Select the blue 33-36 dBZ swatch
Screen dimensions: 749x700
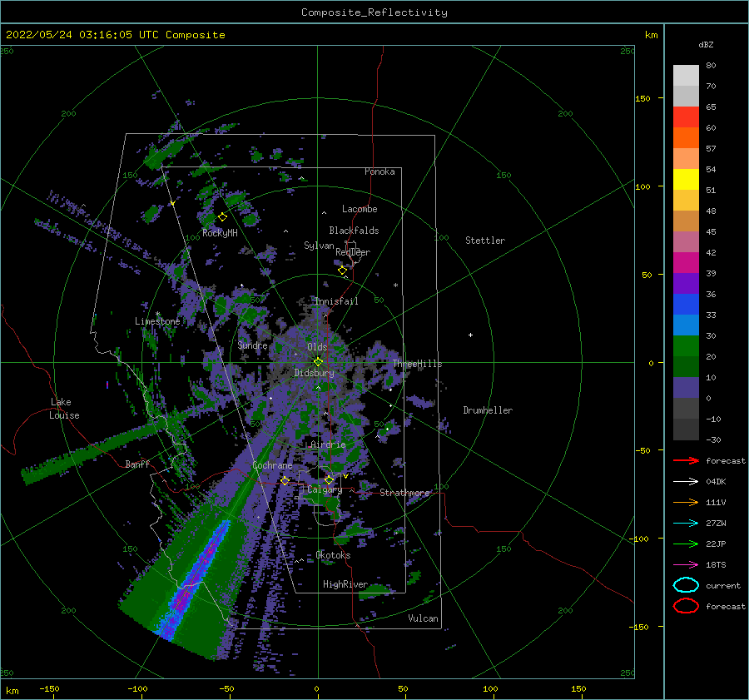pos(686,305)
